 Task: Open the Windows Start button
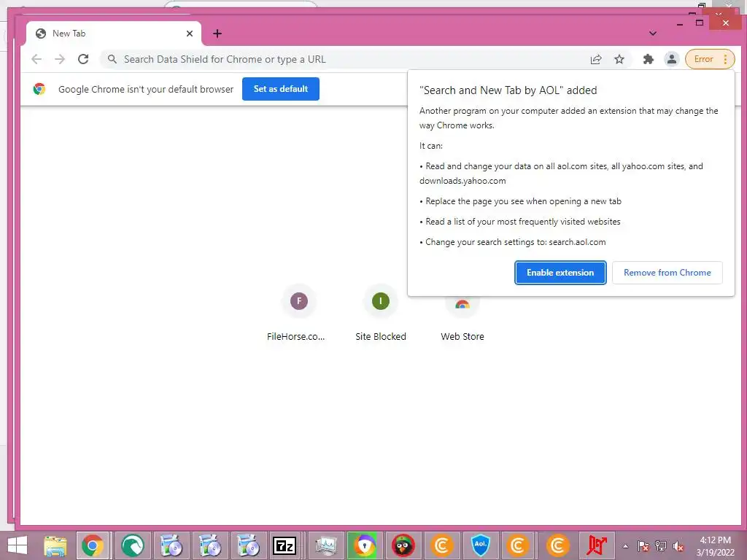point(18,545)
